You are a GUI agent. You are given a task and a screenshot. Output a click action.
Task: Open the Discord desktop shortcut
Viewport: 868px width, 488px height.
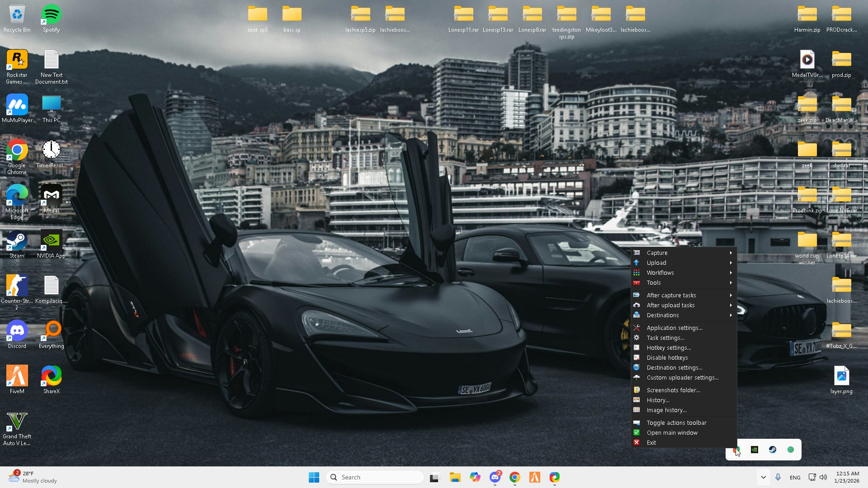click(x=17, y=331)
